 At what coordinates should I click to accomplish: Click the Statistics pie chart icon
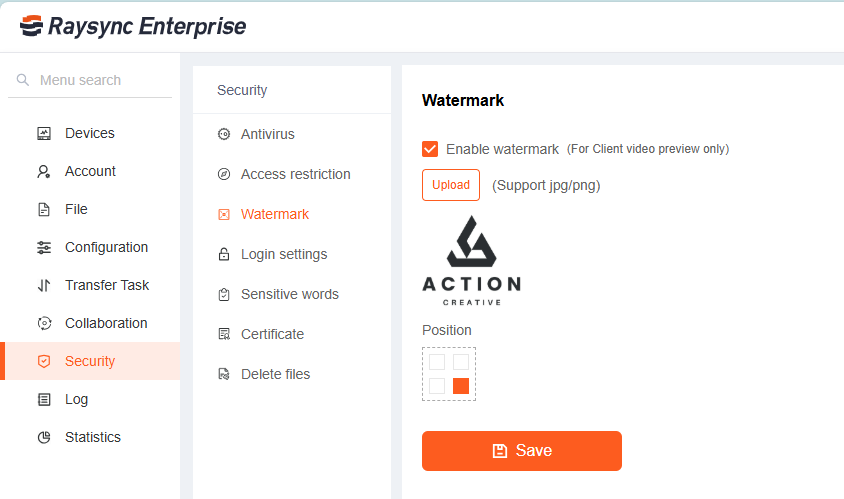[44, 437]
